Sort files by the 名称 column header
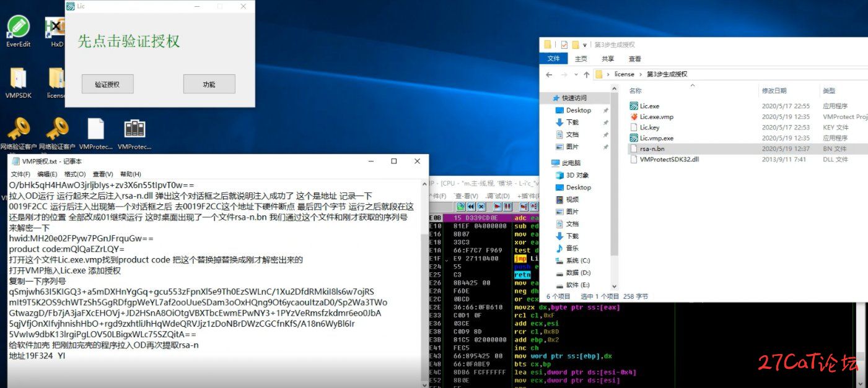 pyautogui.click(x=636, y=91)
